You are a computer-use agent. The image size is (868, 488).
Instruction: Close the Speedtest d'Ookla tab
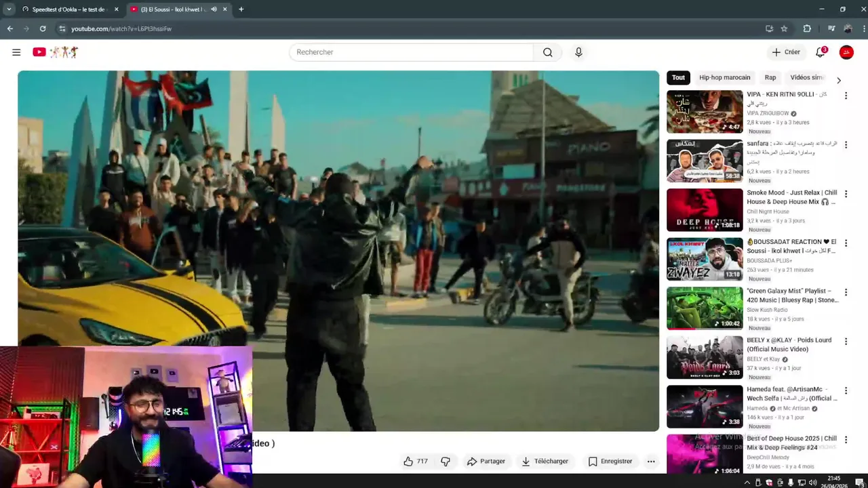point(116,9)
